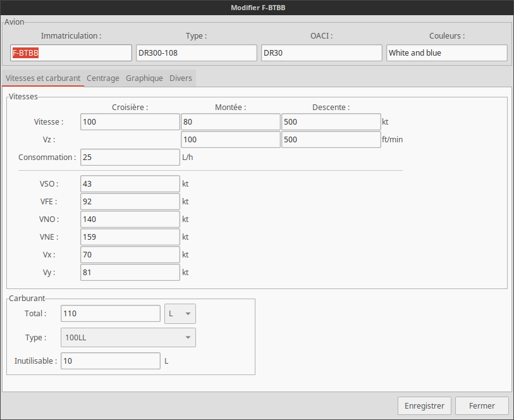Click the Vx field with 70
The image size is (514, 420).
130,255
